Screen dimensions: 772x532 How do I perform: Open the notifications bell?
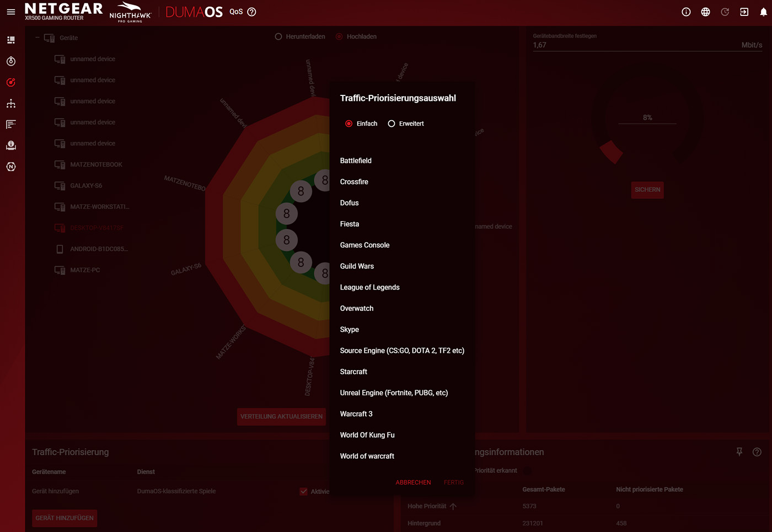[763, 12]
